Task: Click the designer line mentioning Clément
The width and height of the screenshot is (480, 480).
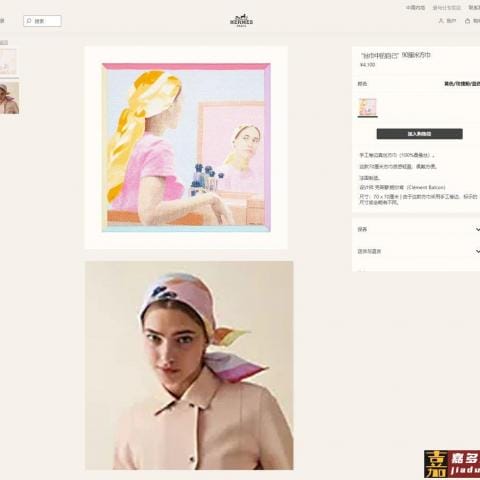Action: tap(402, 187)
